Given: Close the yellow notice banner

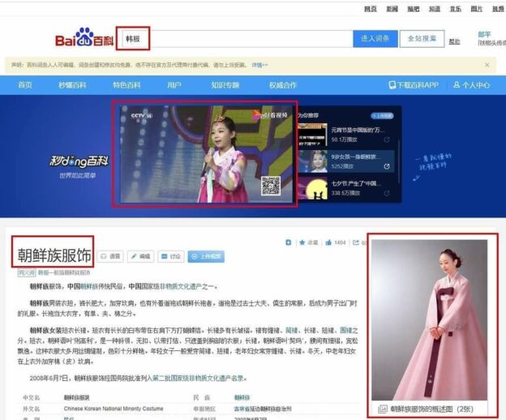Looking at the screenshot, I should click(487, 65).
